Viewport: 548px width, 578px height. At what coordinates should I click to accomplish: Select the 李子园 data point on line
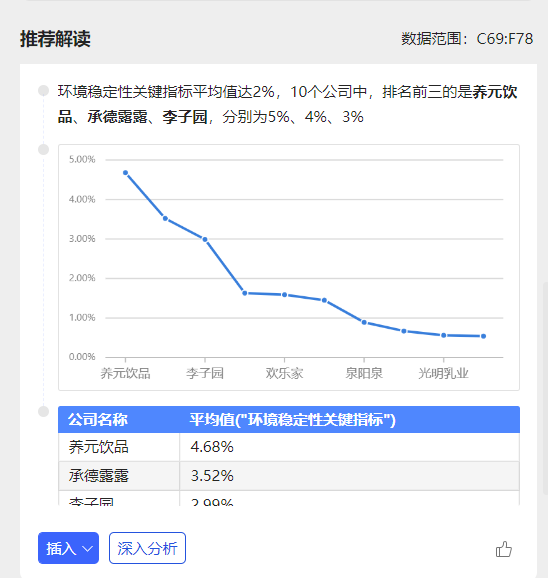click(205, 239)
